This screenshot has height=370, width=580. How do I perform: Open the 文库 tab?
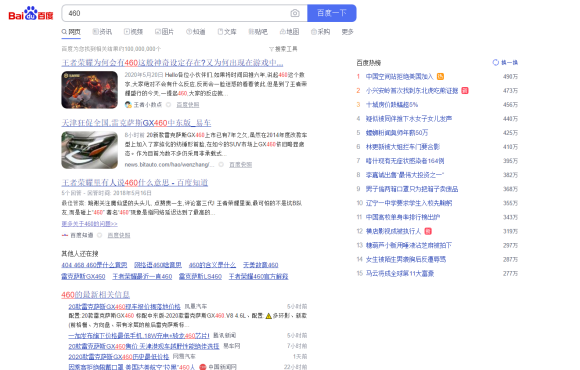click(x=227, y=32)
